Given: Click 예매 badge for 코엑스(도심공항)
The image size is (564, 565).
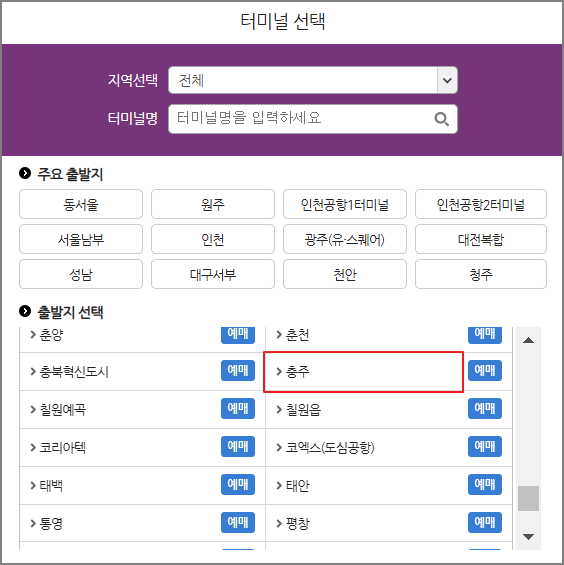Looking at the screenshot, I should point(485,446).
